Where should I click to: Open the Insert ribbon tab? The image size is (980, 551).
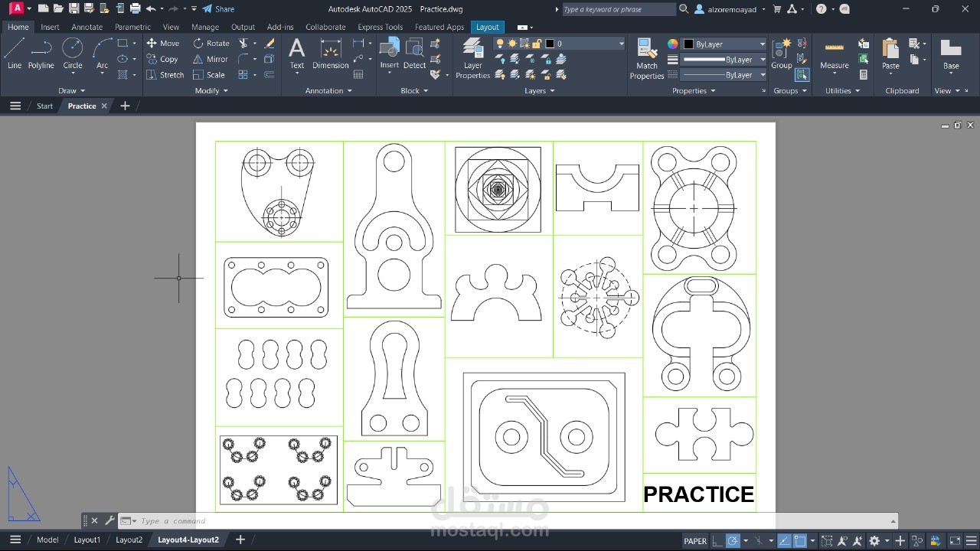point(50,27)
